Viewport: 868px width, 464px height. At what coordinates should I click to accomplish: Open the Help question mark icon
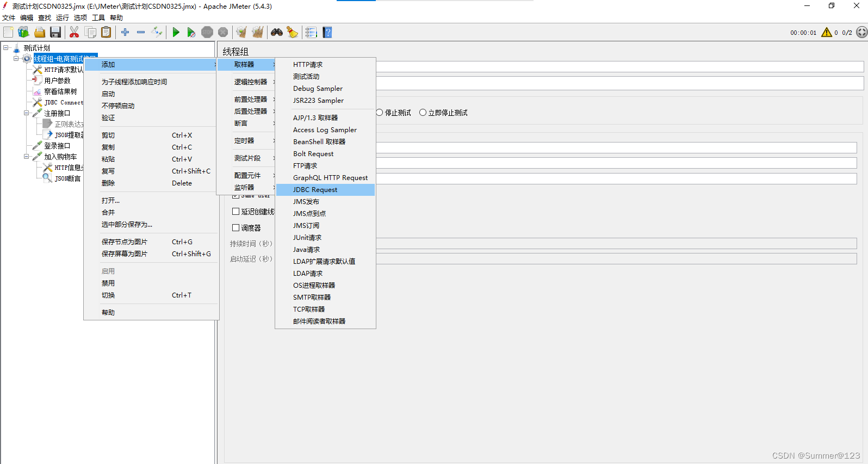click(x=327, y=32)
